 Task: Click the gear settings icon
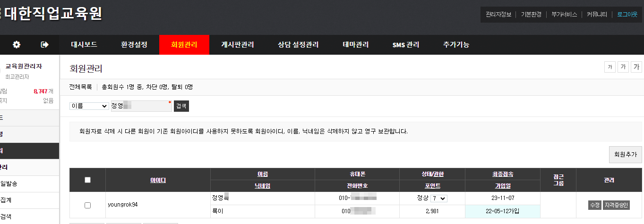17,45
